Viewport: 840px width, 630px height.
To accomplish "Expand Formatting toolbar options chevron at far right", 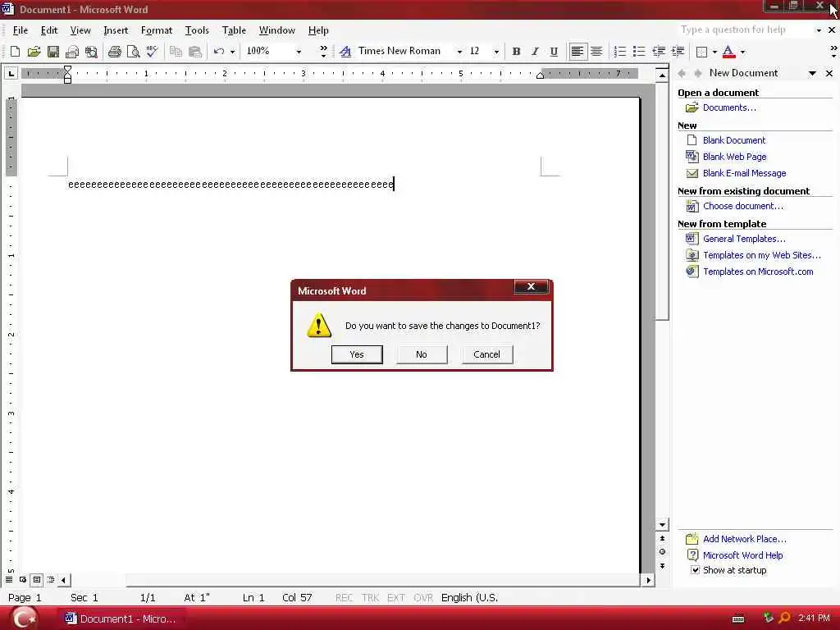I will coord(833,52).
